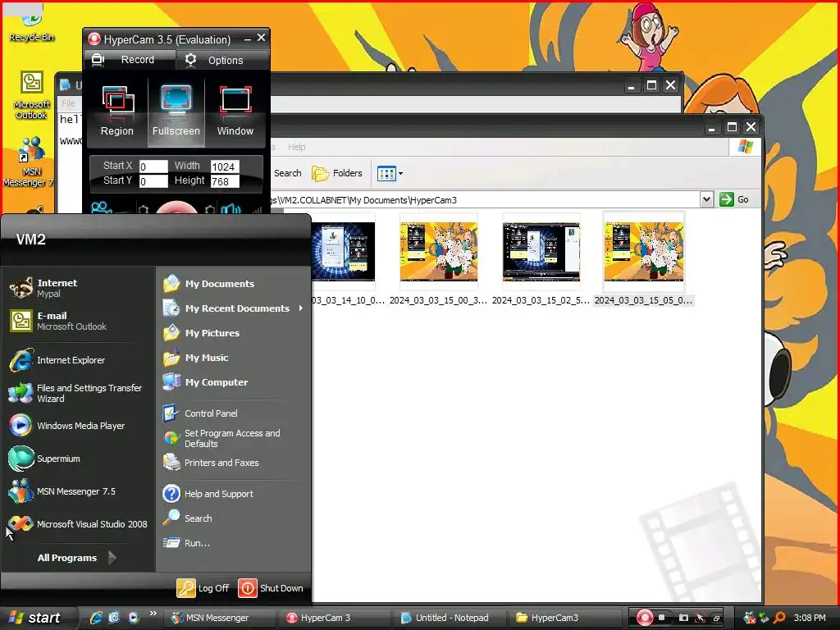840x630 pixels.
Task: Open the Options tab in HyperCam
Action: tap(221, 60)
